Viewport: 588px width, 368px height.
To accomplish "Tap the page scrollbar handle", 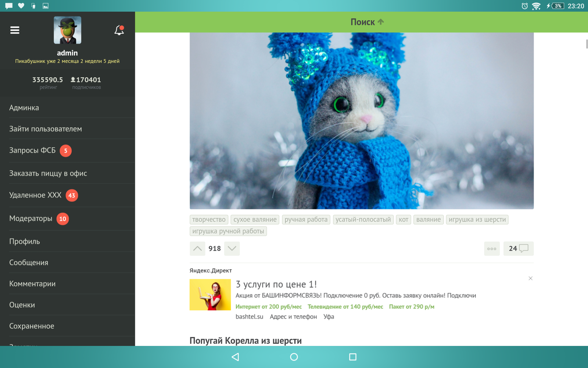I will click(x=587, y=44).
